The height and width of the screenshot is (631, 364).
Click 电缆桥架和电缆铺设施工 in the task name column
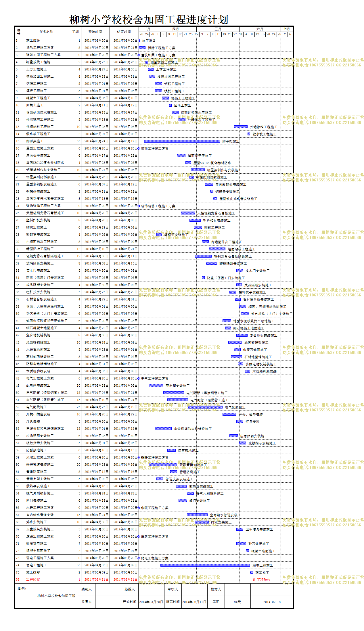tap(45, 429)
